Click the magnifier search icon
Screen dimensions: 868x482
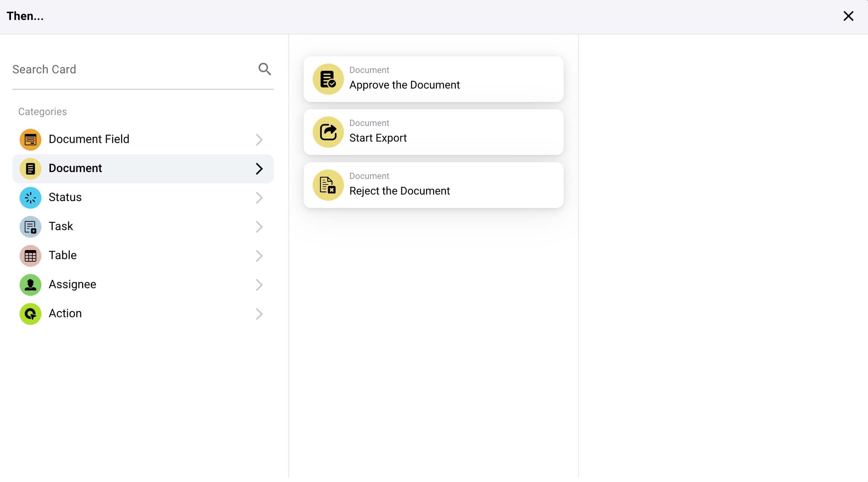(264, 69)
